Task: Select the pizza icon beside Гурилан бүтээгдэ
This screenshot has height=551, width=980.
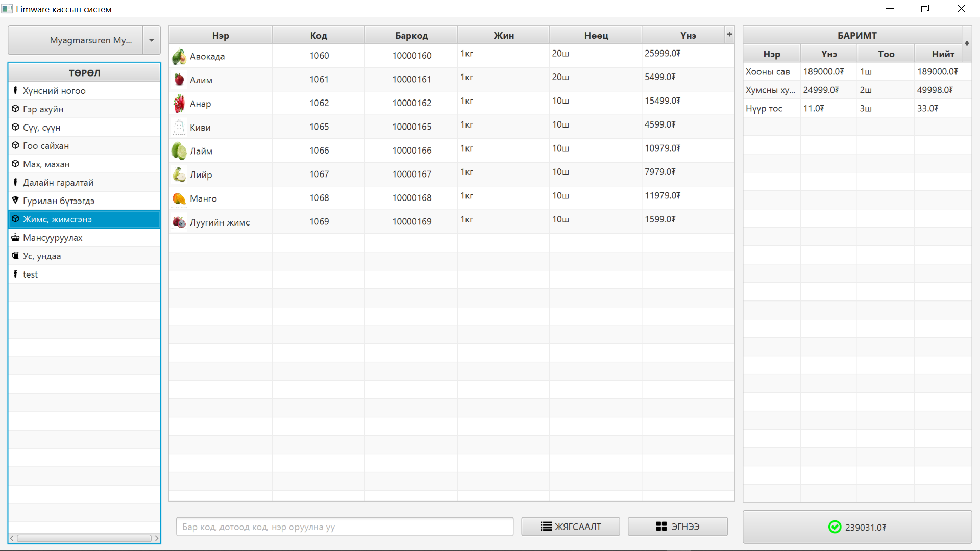Action: click(x=15, y=201)
